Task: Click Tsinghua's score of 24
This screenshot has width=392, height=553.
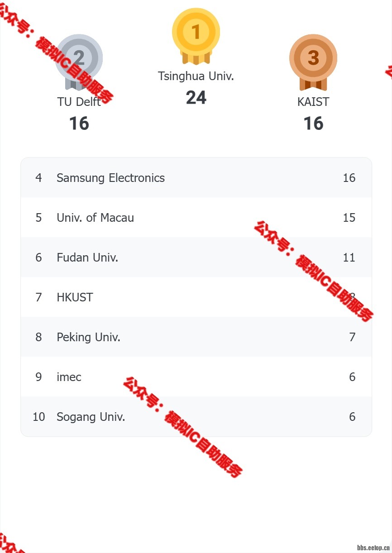Action: [196, 98]
